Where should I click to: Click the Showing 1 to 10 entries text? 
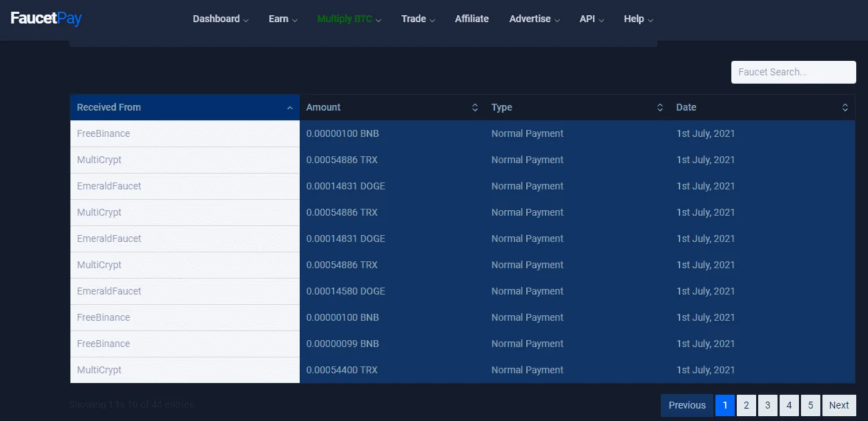point(132,404)
